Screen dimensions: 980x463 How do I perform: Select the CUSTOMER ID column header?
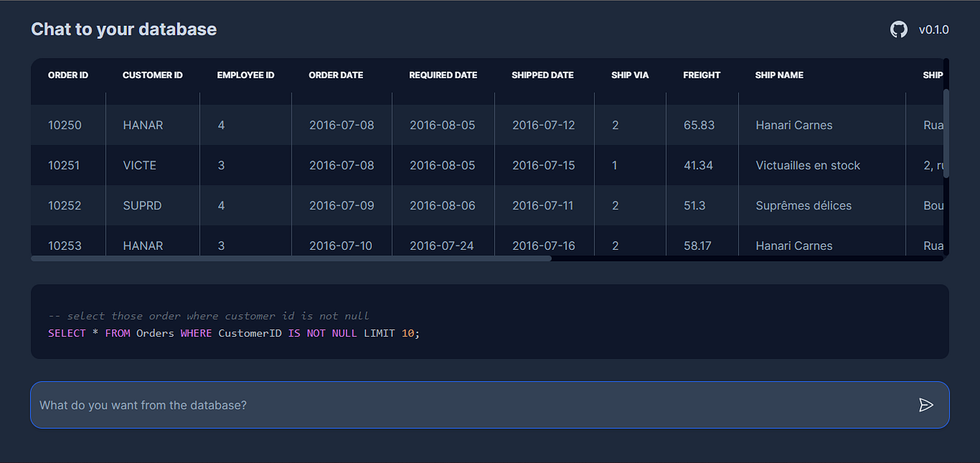point(152,75)
